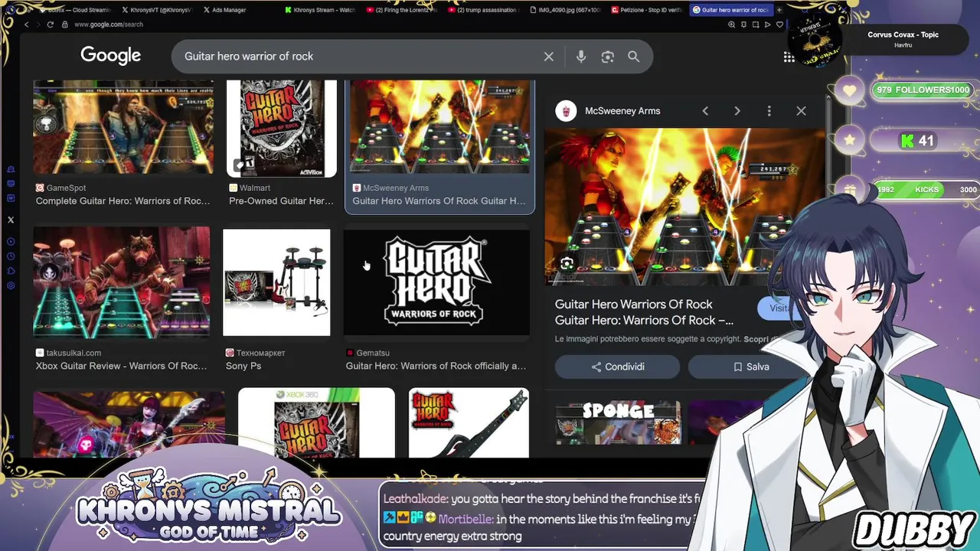Switch to KhronysVT X tab
Viewport: 980px width, 551px height.
(157, 10)
